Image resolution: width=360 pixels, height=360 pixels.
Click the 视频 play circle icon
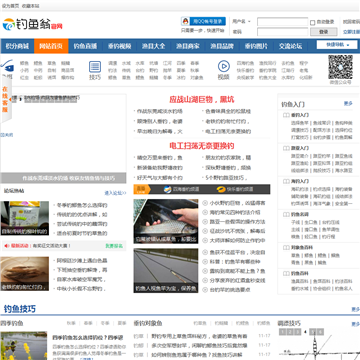(224, 66)
